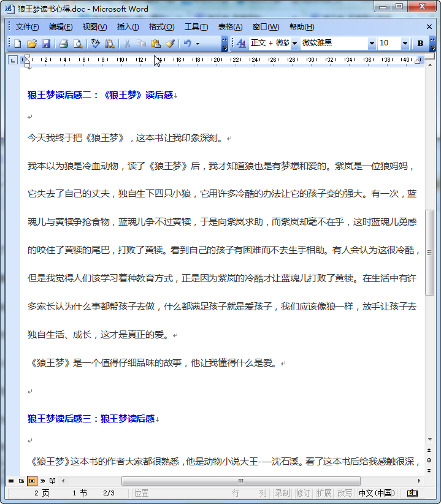This screenshot has height=504, width=441.
Task: Click the Select Browse Object circle
Action: click(x=429, y=460)
